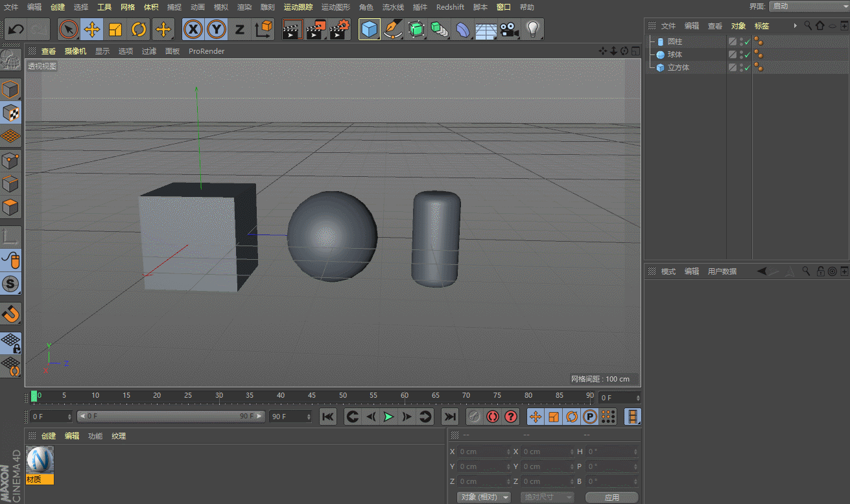Screen dimensions: 850x504
Task: Toggle the Z axis lock
Action: 239,29
